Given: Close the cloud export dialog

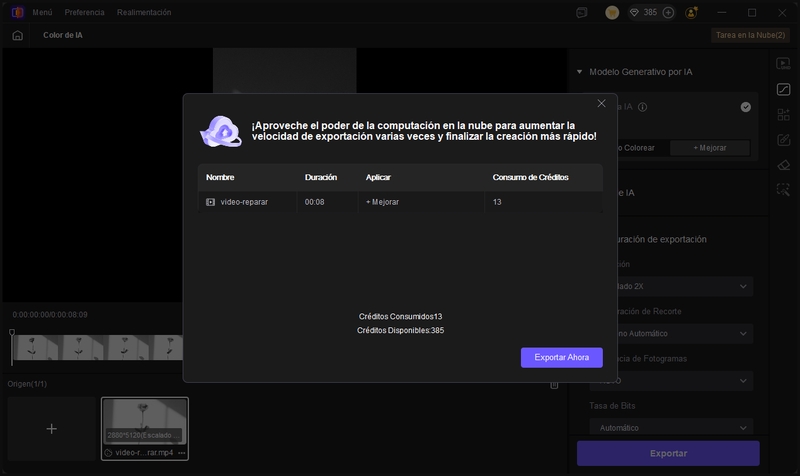Looking at the screenshot, I should [x=602, y=103].
